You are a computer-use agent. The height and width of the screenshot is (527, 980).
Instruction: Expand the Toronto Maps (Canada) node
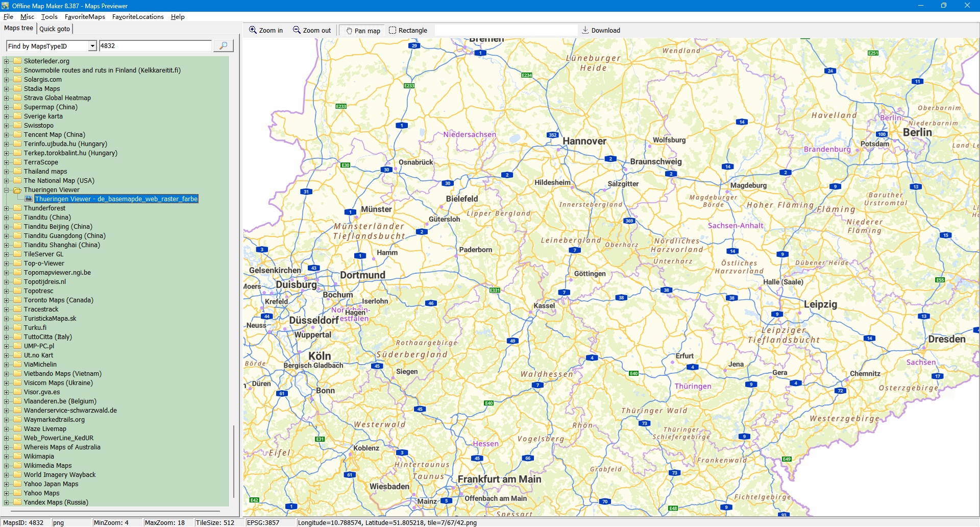click(x=7, y=300)
